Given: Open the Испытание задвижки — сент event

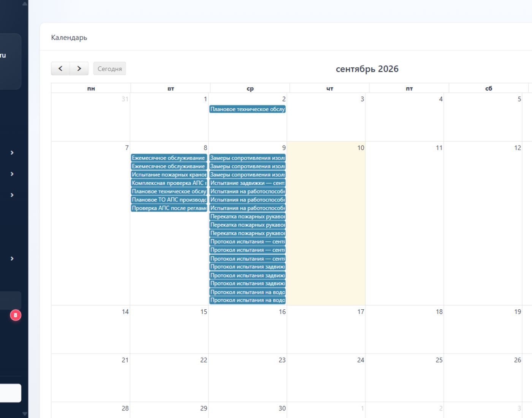Looking at the screenshot, I should (x=247, y=183).
